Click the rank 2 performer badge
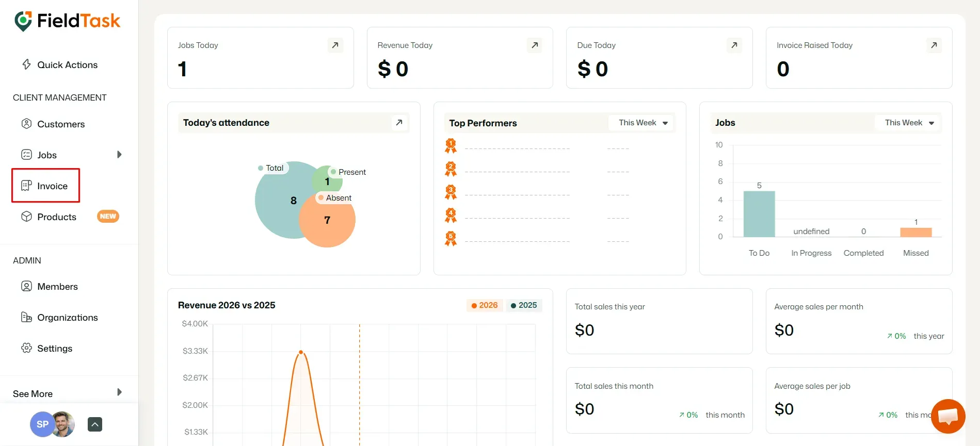The height and width of the screenshot is (446, 980). [x=451, y=169]
